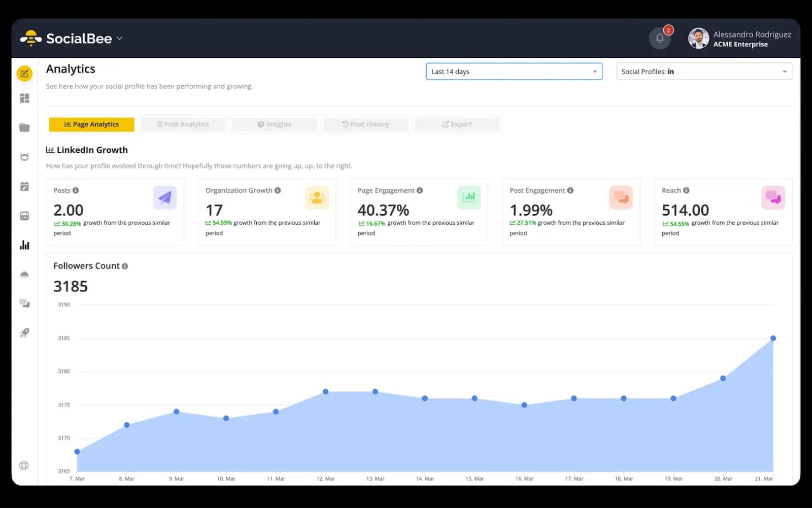
Task: Select the content categories grid icon
Action: tap(24, 98)
